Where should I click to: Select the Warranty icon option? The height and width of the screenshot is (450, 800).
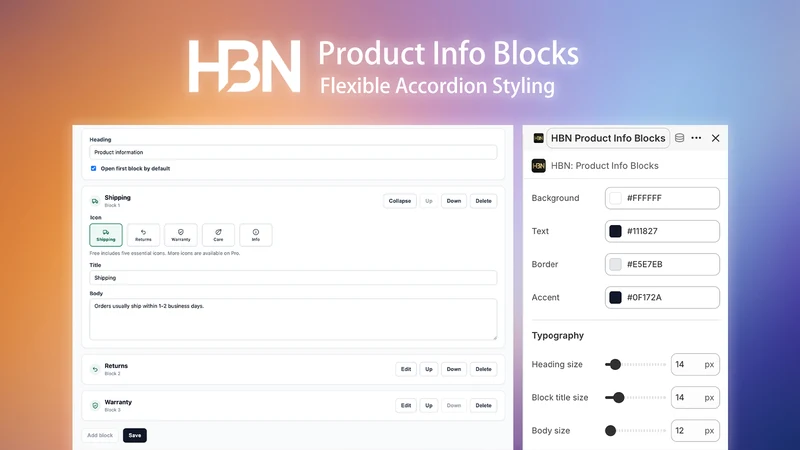coord(181,235)
